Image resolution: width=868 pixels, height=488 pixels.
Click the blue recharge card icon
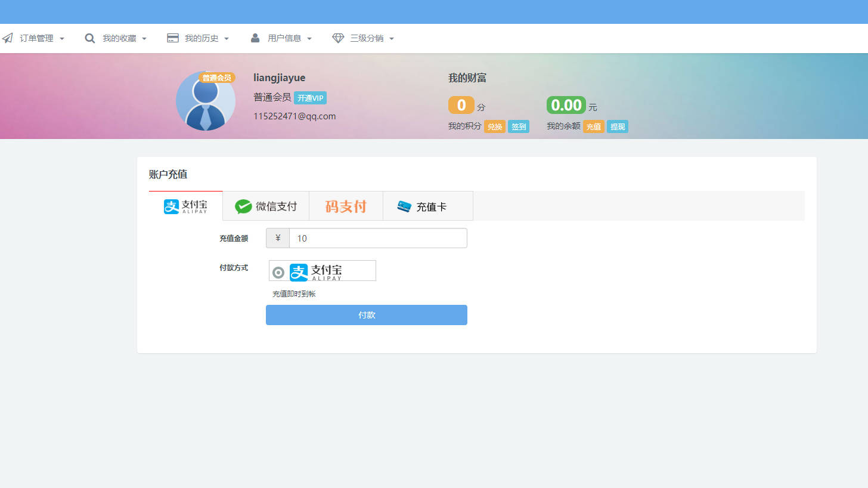404,206
